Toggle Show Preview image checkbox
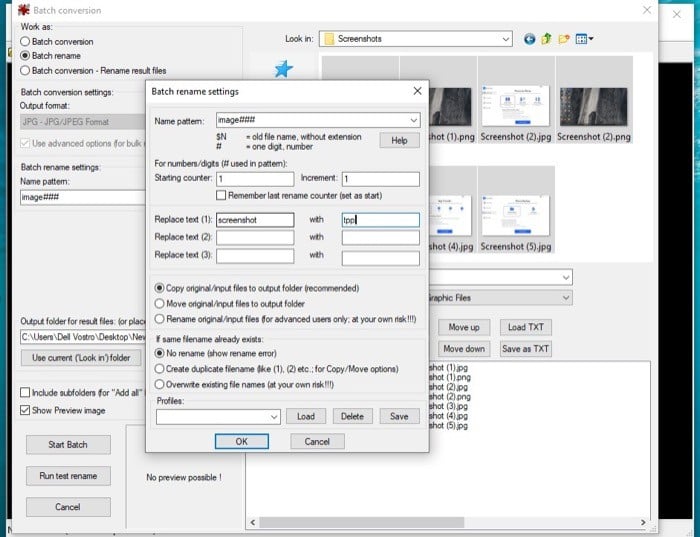Viewport: 700px width, 537px height. [x=27, y=410]
